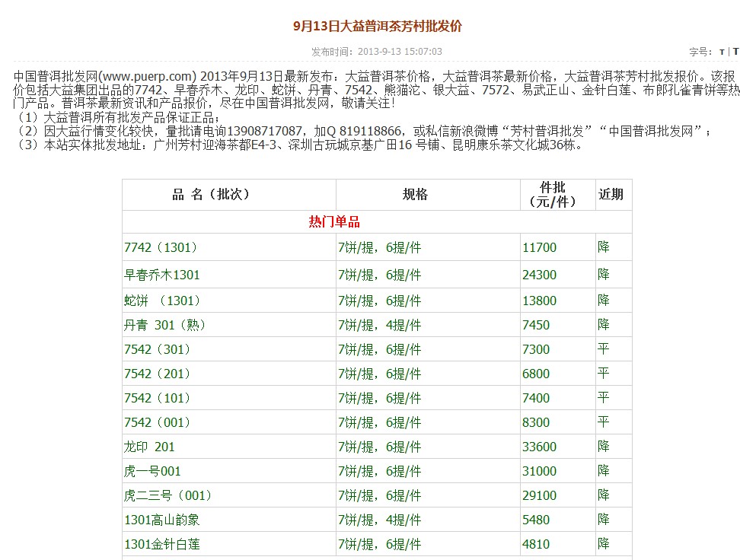Click price 6800 for 7542（201）
The height and width of the screenshot is (560, 740).
click(536, 374)
